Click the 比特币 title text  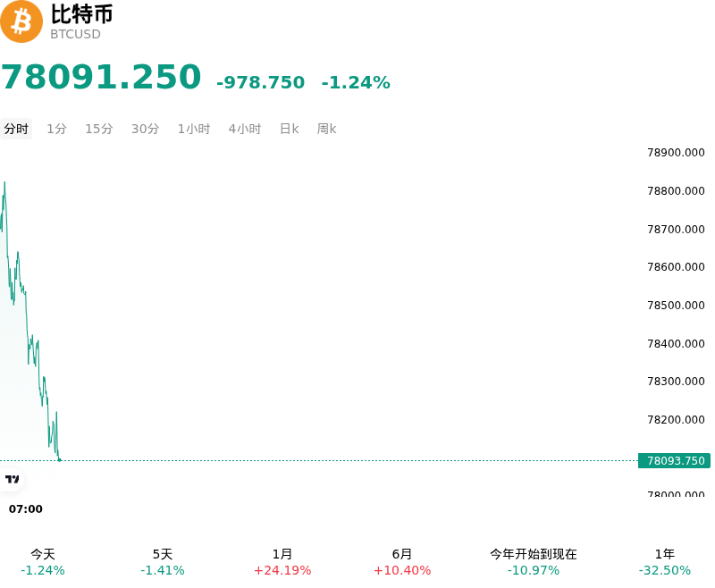81,14
